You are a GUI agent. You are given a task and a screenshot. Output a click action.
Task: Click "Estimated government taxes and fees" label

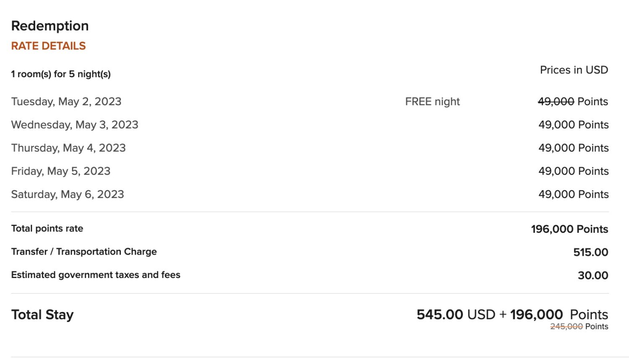point(96,275)
